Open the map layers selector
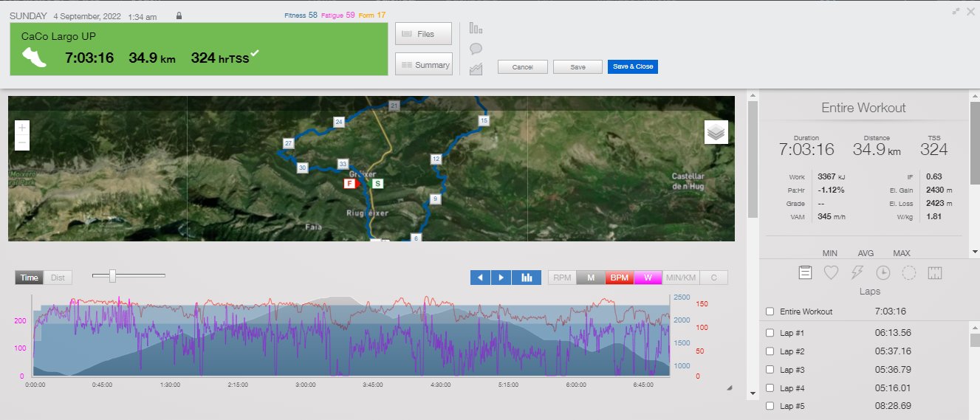 point(716,132)
